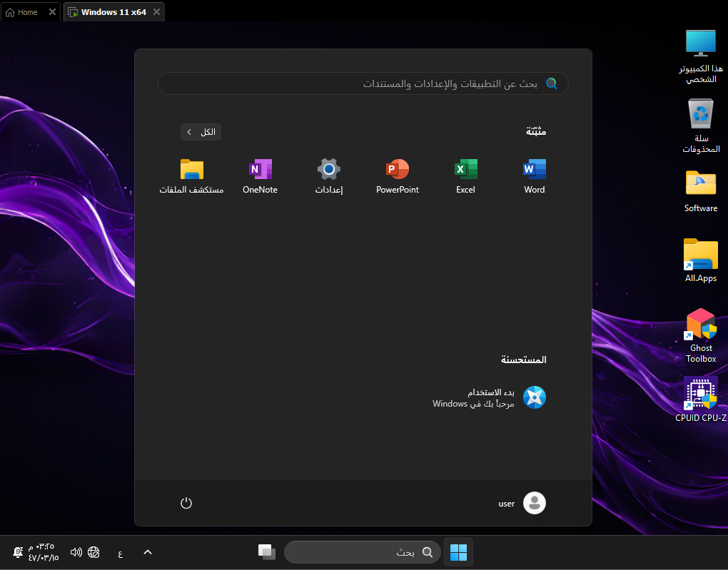Screen dimensions: 728x570
Task: Click the مثبّتة pinned section heading
Action: point(536,131)
